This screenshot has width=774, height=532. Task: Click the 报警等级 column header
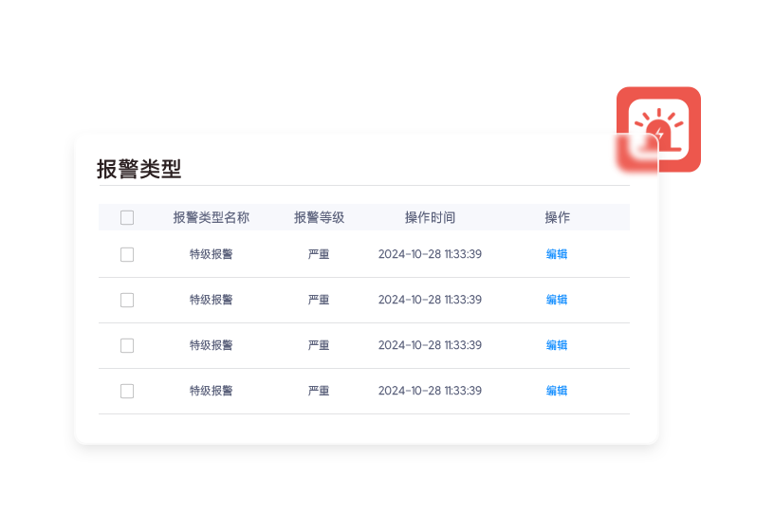pyautogui.click(x=319, y=217)
